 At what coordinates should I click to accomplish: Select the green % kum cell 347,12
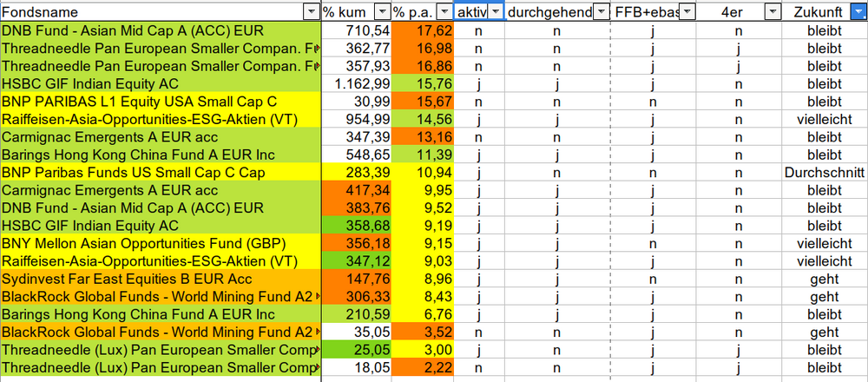(357, 261)
